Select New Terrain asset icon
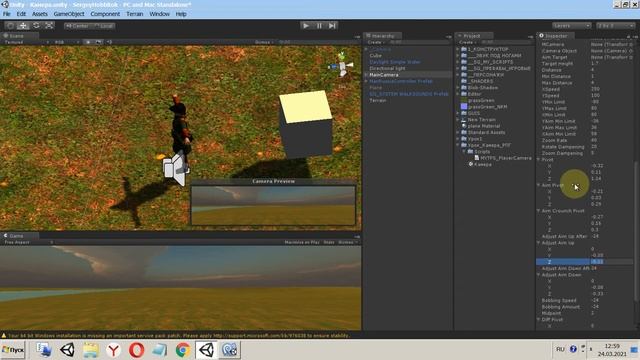 [x=464, y=120]
